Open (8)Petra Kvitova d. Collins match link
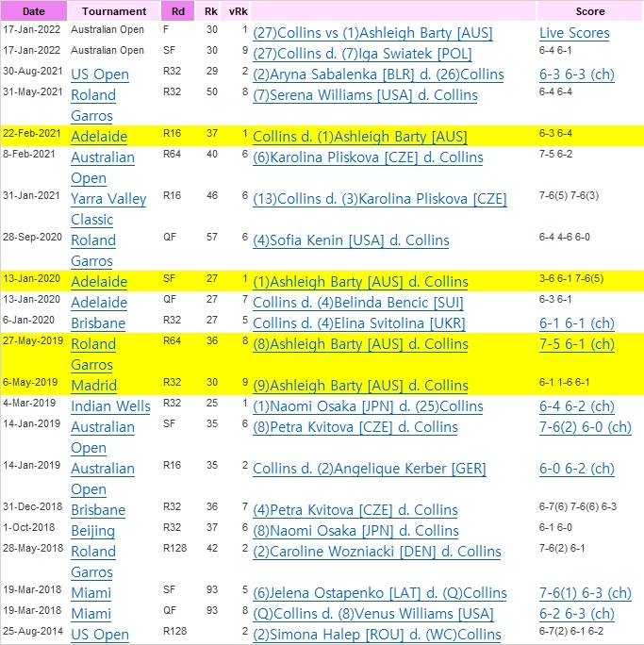The height and width of the screenshot is (645, 644). click(x=355, y=427)
